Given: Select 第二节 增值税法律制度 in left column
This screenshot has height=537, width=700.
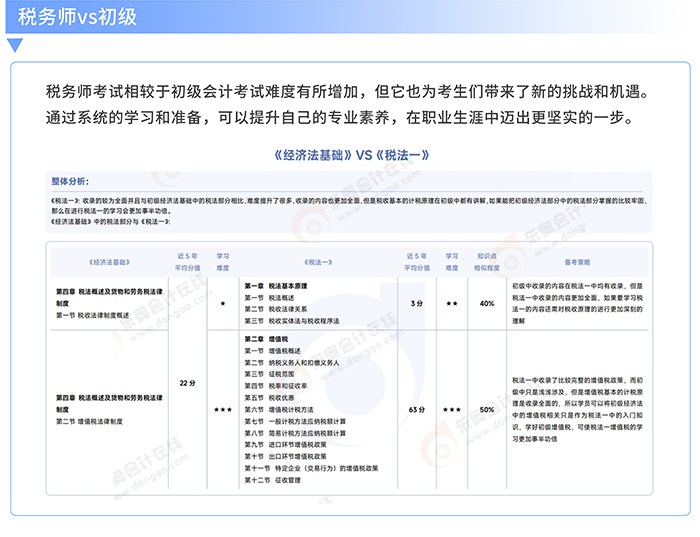Looking at the screenshot, I should point(92,422).
